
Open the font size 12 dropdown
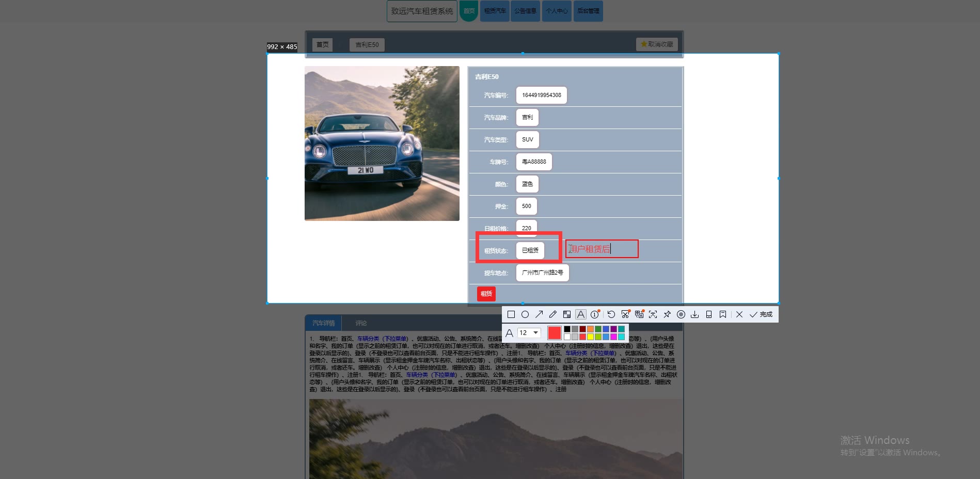click(529, 333)
